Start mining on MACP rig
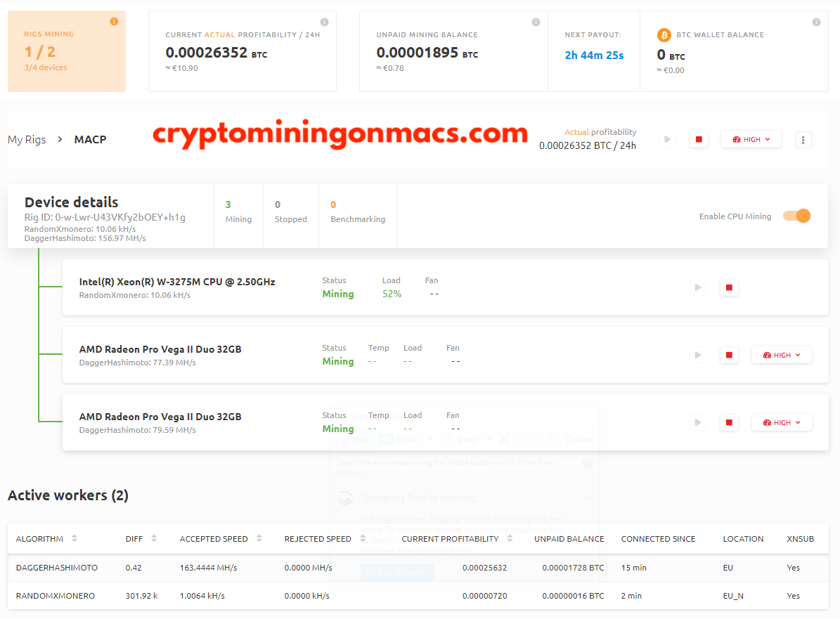 click(668, 140)
